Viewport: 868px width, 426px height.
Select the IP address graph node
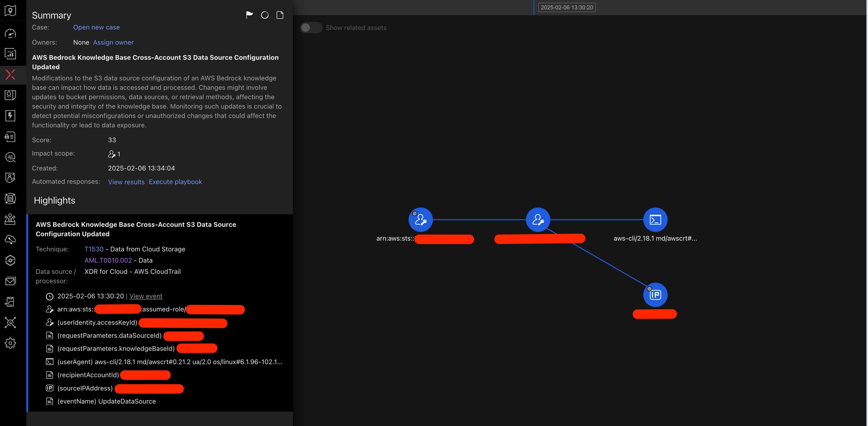(655, 295)
